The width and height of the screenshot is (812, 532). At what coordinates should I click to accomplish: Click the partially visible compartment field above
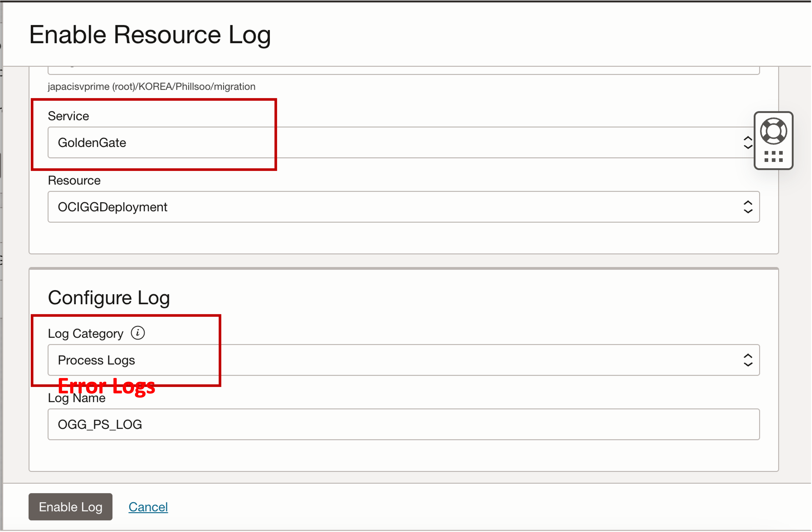404,70
